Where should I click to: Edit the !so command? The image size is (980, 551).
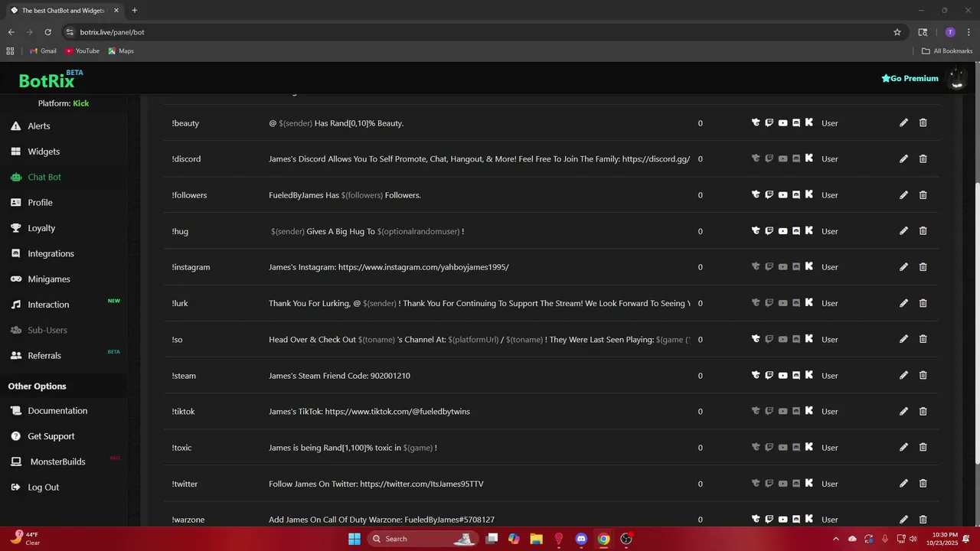[903, 339]
